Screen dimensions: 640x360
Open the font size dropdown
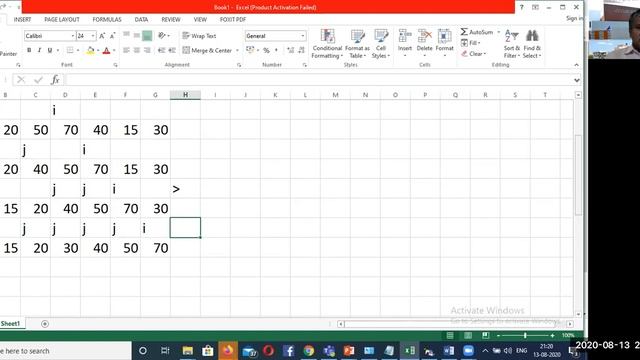click(93, 36)
